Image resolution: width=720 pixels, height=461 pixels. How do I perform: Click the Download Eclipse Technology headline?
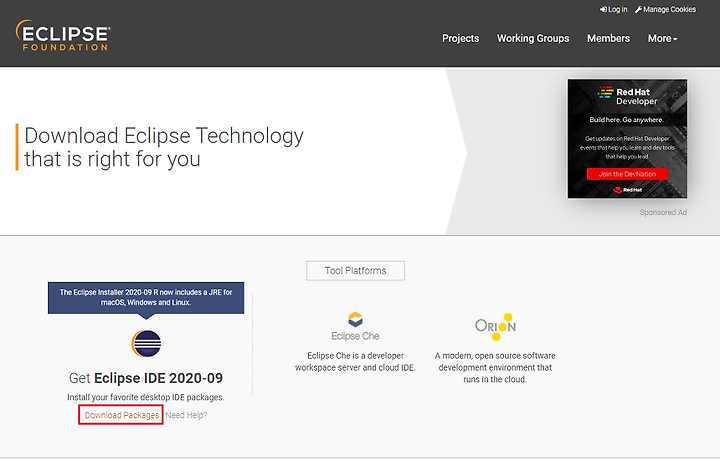[x=164, y=147]
